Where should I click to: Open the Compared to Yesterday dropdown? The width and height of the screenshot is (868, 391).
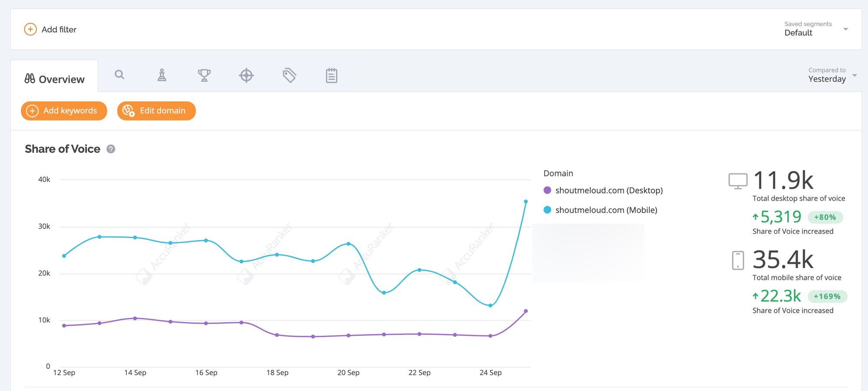pyautogui.click(x=832, y=75)
